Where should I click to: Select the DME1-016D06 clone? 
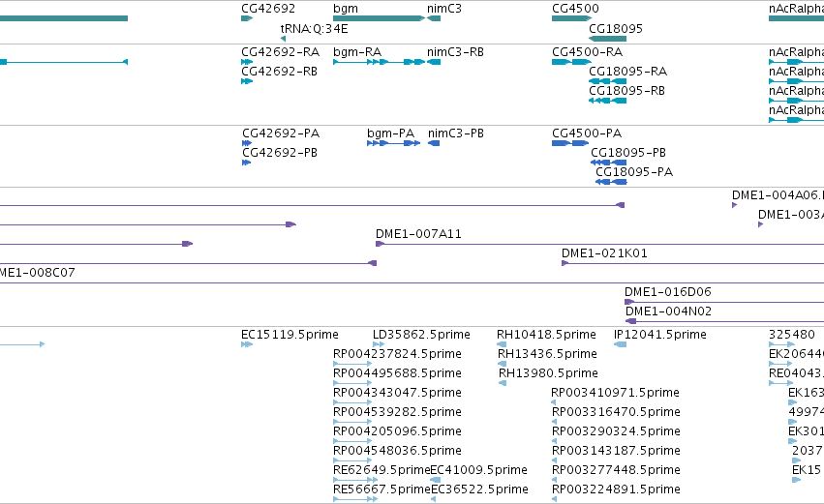(724, 302)
